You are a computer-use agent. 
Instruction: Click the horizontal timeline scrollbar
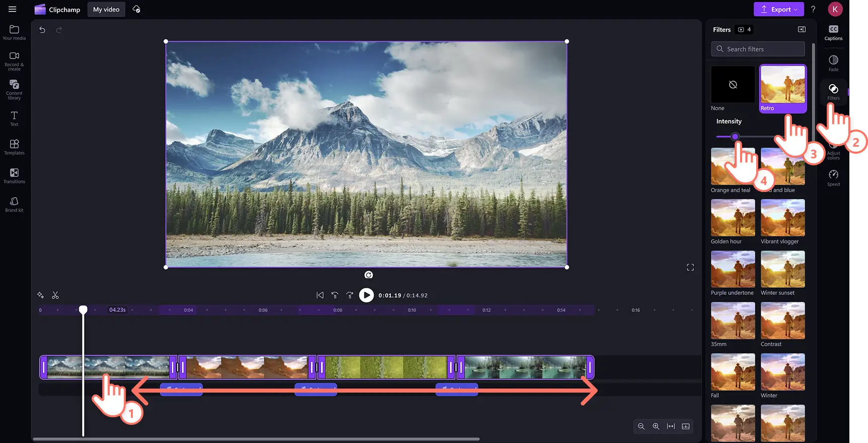[256, 439]
